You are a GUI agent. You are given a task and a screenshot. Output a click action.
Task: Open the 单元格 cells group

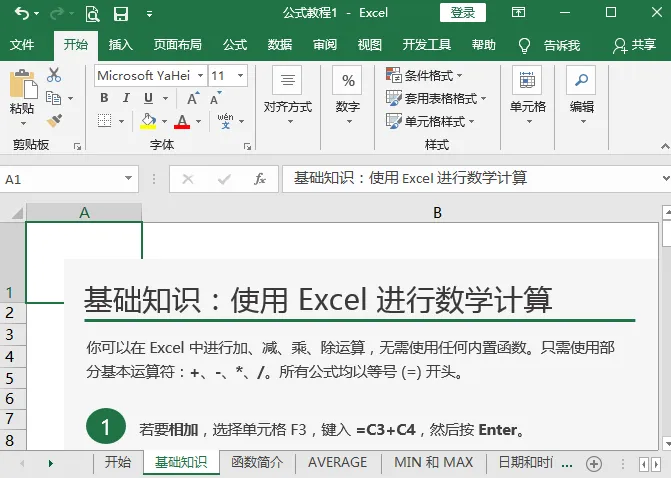[x=527, y=95]
